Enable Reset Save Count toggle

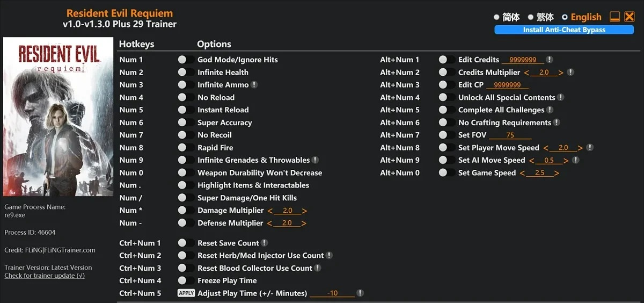click(186, 243)
